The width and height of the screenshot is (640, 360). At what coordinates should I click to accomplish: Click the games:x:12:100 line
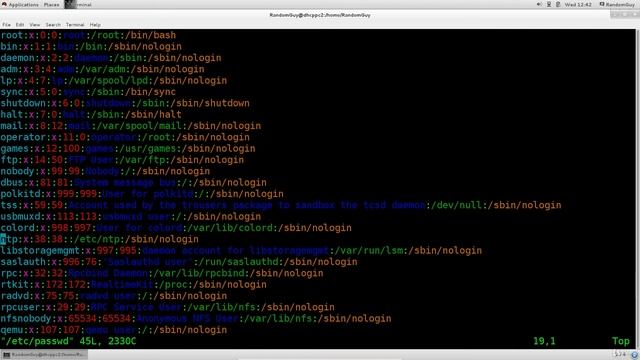point(128,149)
